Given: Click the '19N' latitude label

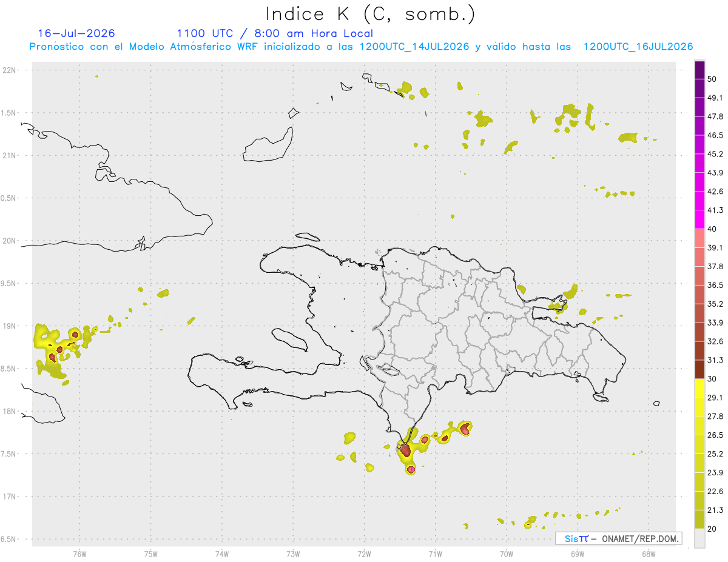Looking at the screenshot, I should pyautogui.click(x=10, y=326).
